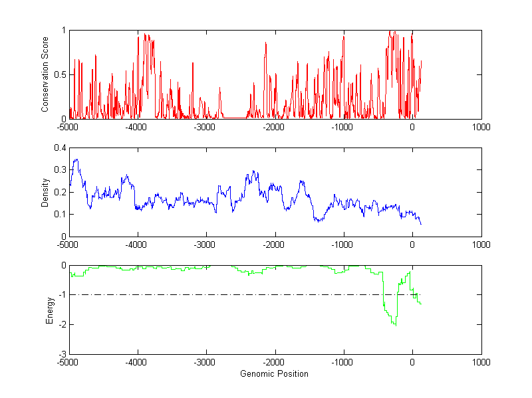The width and height of the screenshot is (532, 398).
Task: Select the -3000 x-tick label under Energy plot
Action: point(205,363)
